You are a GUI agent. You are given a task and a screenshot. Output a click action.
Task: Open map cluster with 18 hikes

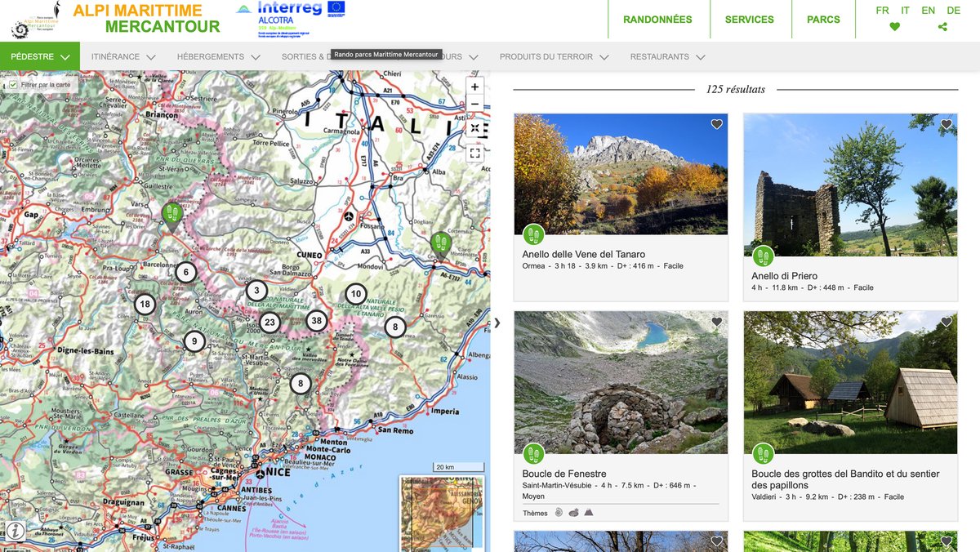(145, 305)
